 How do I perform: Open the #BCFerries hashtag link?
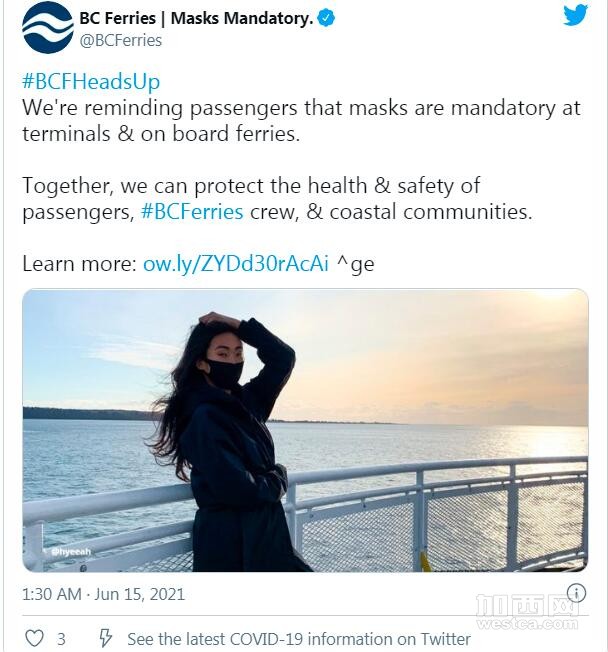(192, 211)
